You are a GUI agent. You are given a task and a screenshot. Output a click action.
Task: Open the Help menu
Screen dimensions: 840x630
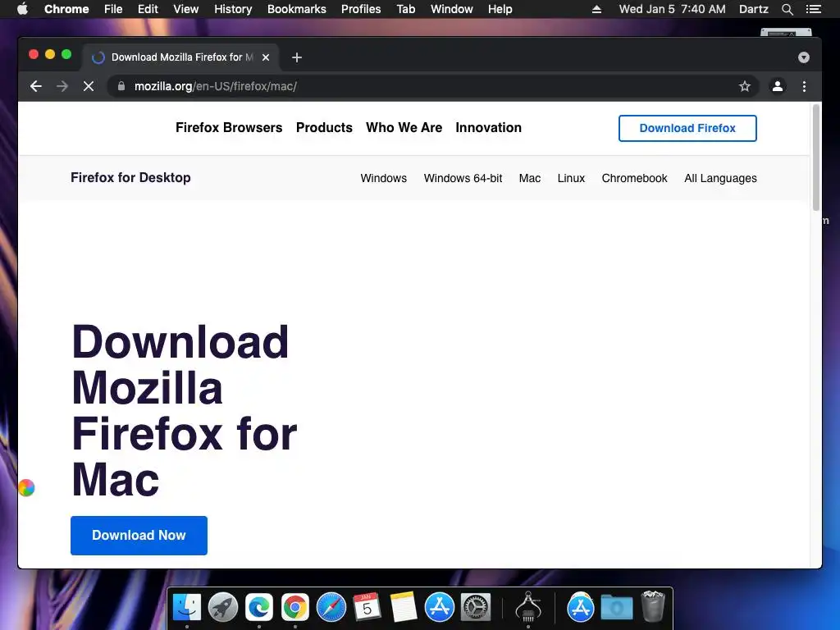pos(500,9)
